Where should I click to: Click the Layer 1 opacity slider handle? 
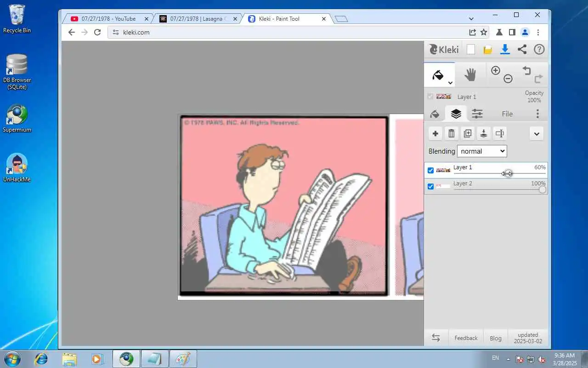click(507, 173)
